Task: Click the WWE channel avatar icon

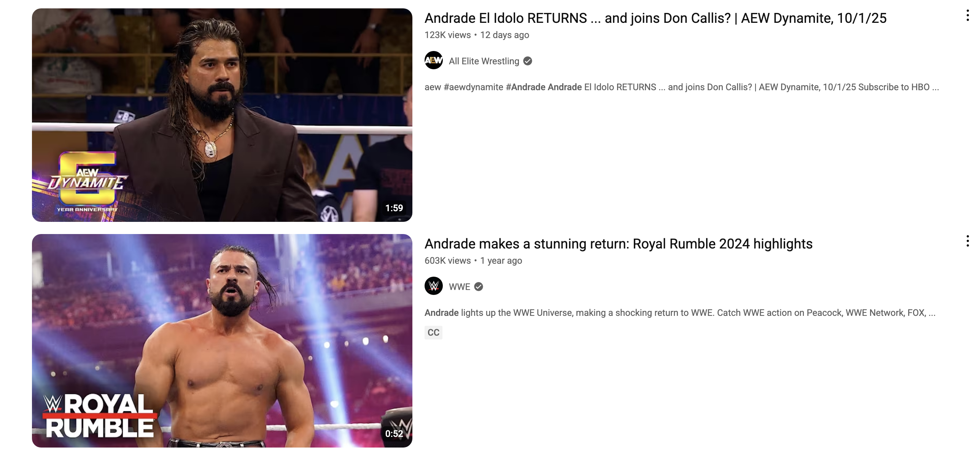Action: click(434, 286)
